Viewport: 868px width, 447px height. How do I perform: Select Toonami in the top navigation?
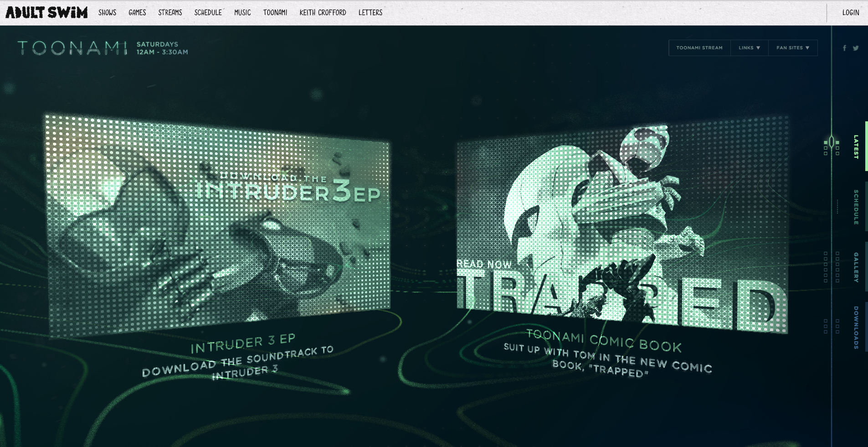(275, 12)
